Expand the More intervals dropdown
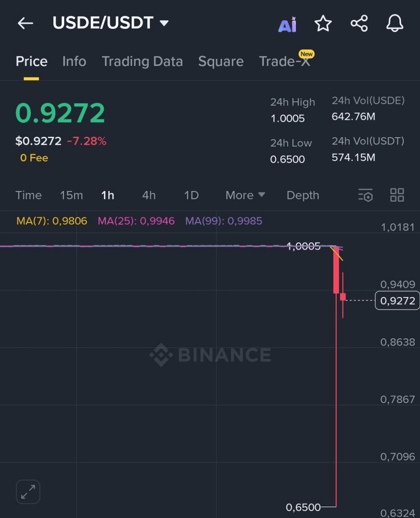 coord(245,195)
